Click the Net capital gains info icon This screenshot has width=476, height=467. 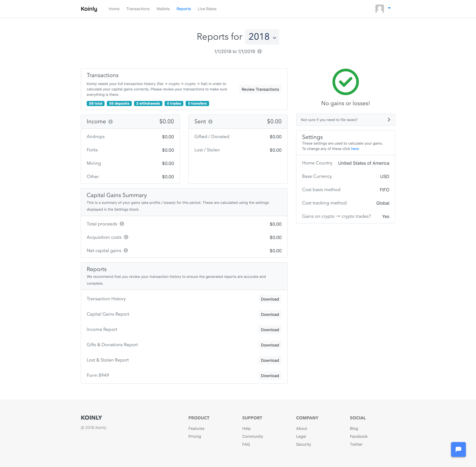(126, 250)
